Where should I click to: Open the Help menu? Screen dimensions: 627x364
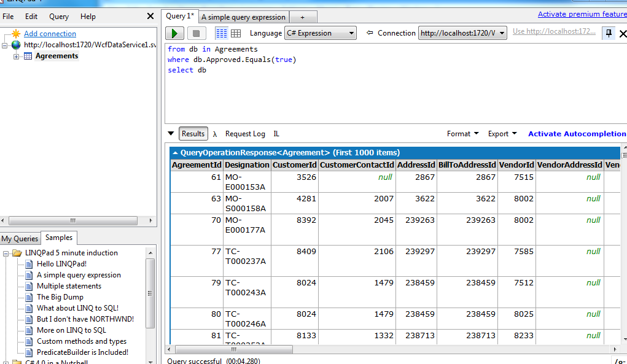[88, 17]
